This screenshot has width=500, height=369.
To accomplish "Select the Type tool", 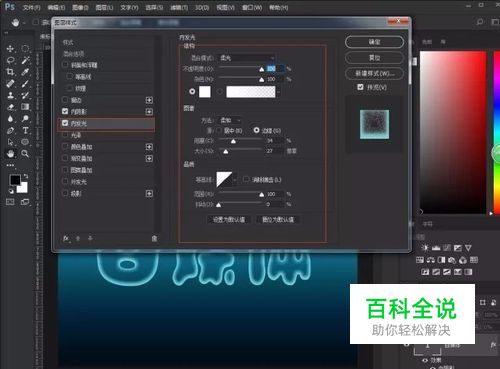I will (x=25, y=130).
